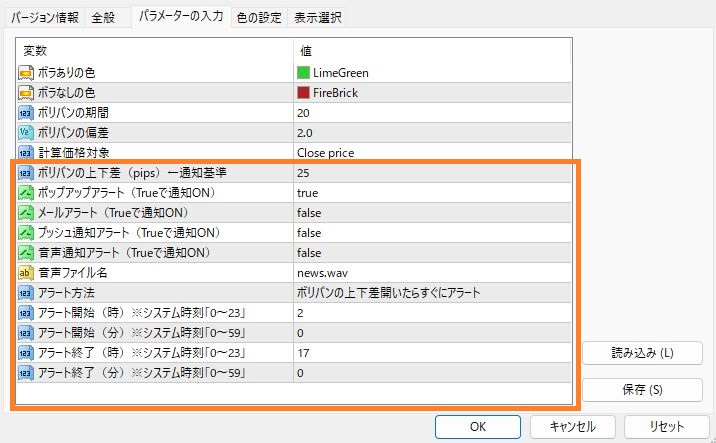Viewport: 716px width, 443px height.
Task: Click the LimeGreen color swatch
Action: click(304, 72)
